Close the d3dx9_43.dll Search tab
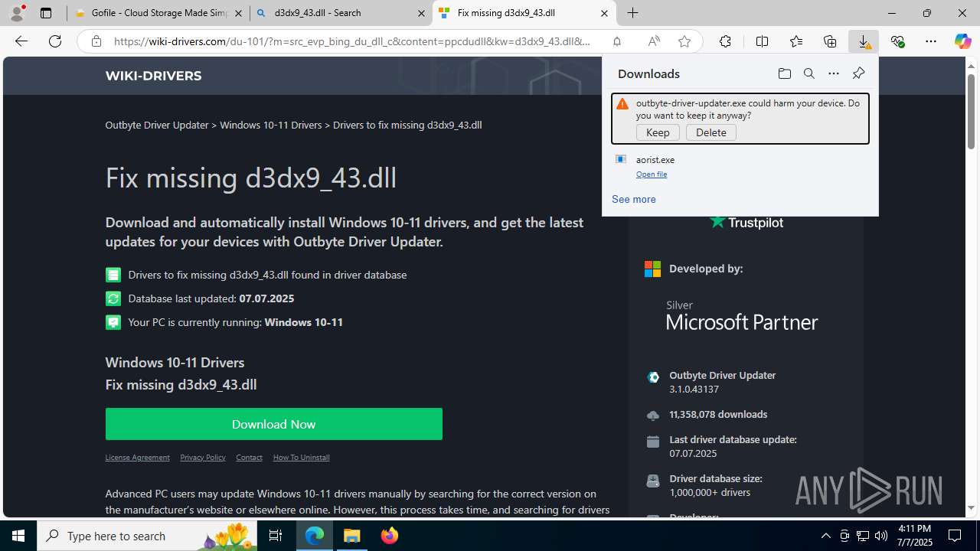The height and width of the screenshot is (551, 980). (x=421, y=13)
